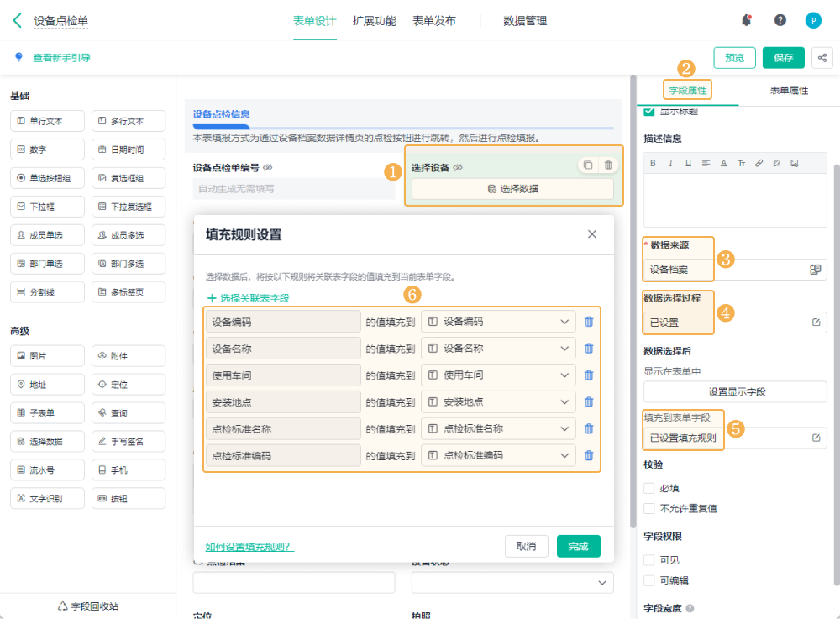The image size is (840, 619).
Task: Click the notification bell icon
Action: coord(746,21)
